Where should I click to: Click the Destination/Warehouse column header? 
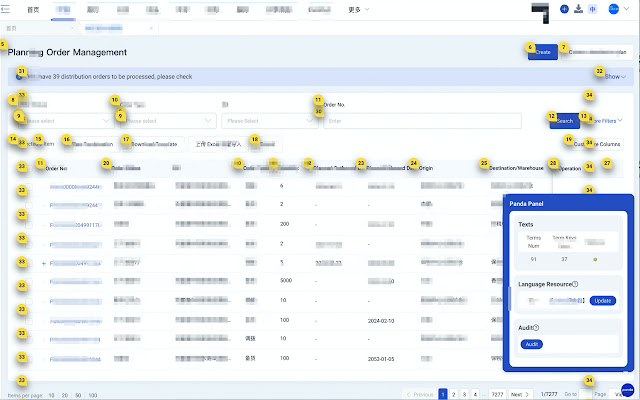(516, 168)
